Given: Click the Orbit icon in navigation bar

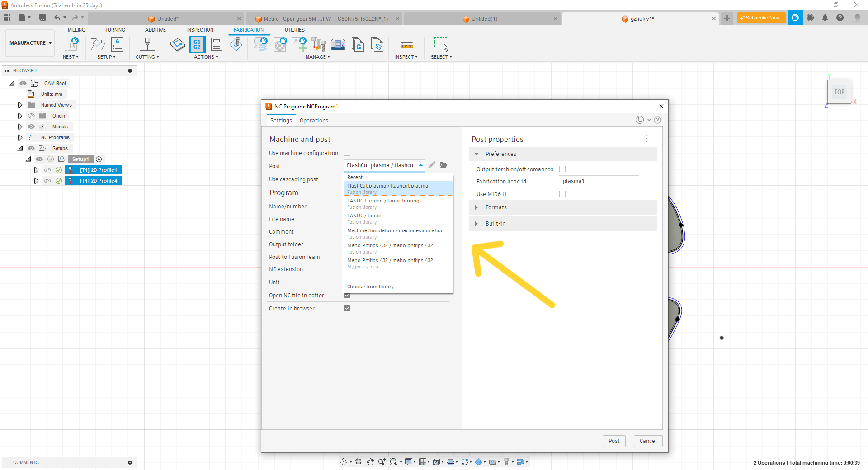Looking at the screenshot, I should tap(344, 461).
